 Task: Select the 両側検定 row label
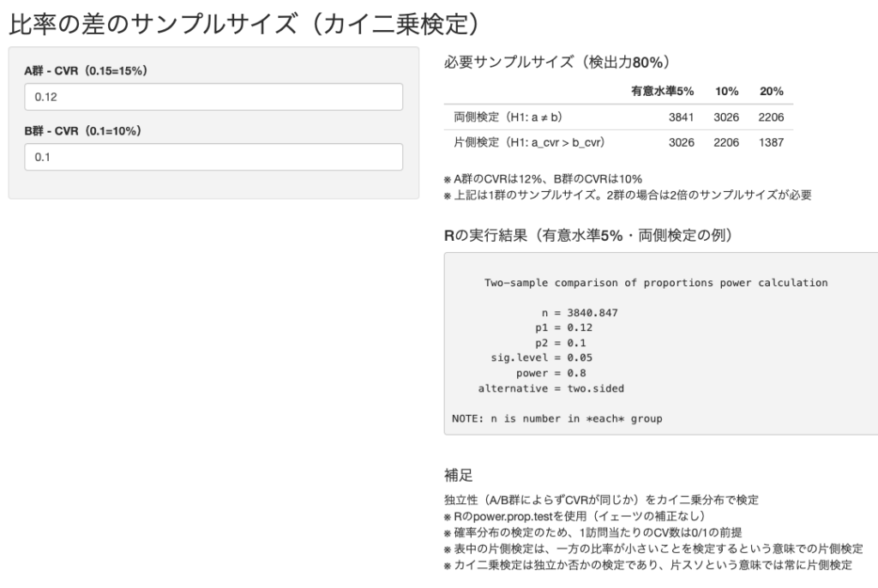(508, 117)
